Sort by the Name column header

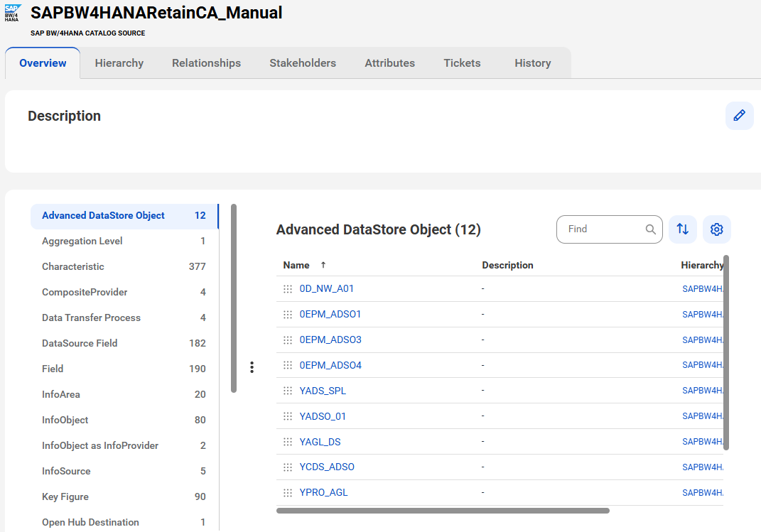coord(296,265)
